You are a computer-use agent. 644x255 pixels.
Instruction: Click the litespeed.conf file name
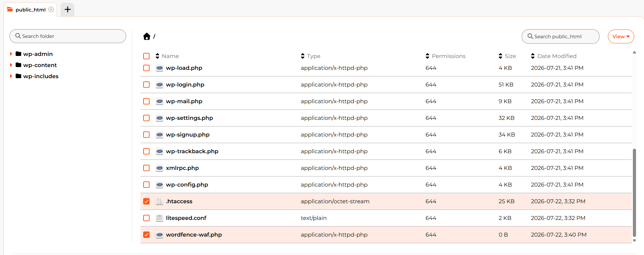point(186,218)
